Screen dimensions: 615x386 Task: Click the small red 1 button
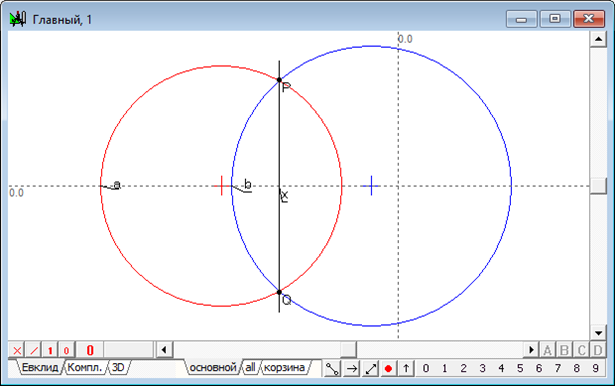click(x=50, y=350)
